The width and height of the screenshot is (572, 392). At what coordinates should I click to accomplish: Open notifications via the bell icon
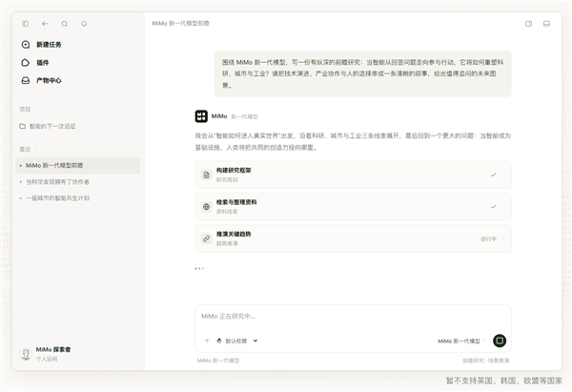coord(84,24)
